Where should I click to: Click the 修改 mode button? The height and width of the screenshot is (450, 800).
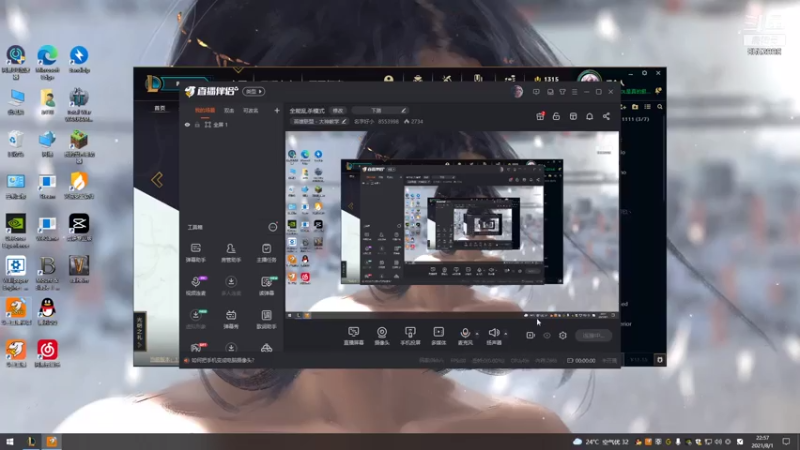[338, 110]
